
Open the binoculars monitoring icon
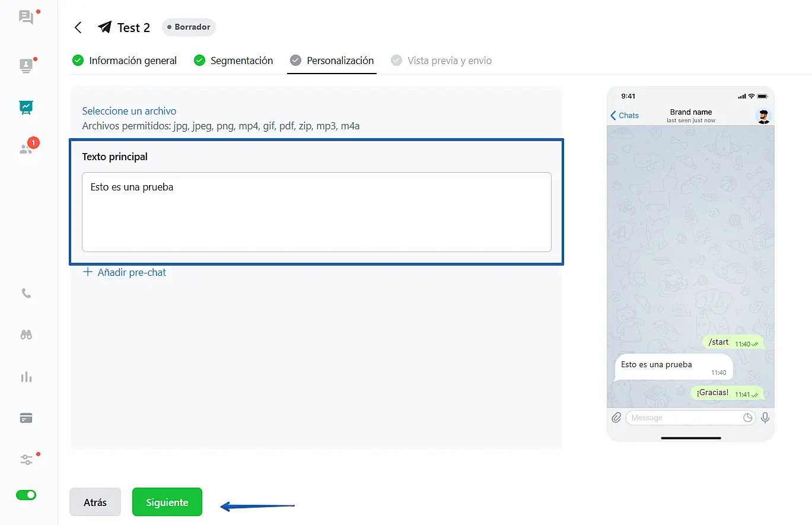[x=26, y=335]
